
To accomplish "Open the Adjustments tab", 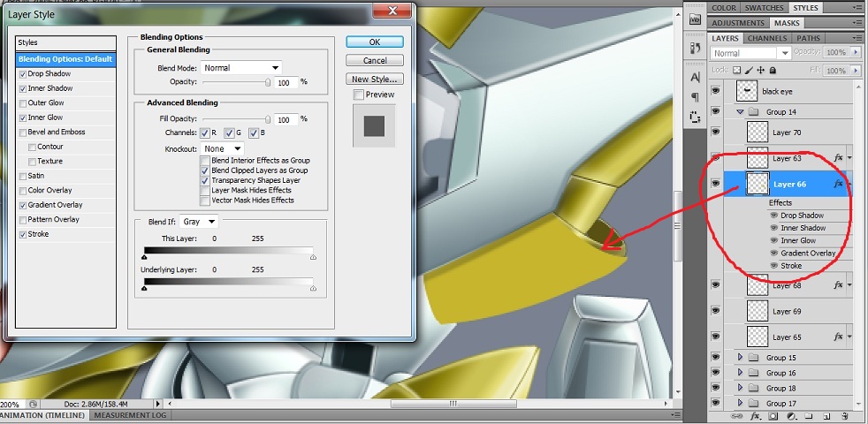I will tap(738, 23).
